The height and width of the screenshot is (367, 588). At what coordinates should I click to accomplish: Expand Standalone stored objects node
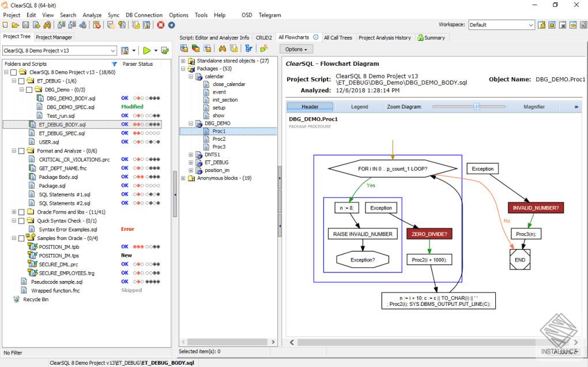(183, 61)
